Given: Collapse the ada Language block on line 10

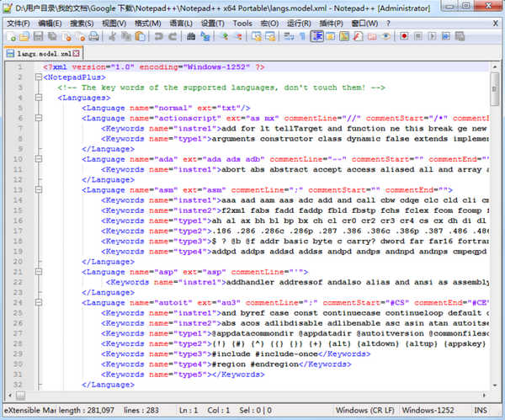Looking at the screenshot, I should point(39,159).
